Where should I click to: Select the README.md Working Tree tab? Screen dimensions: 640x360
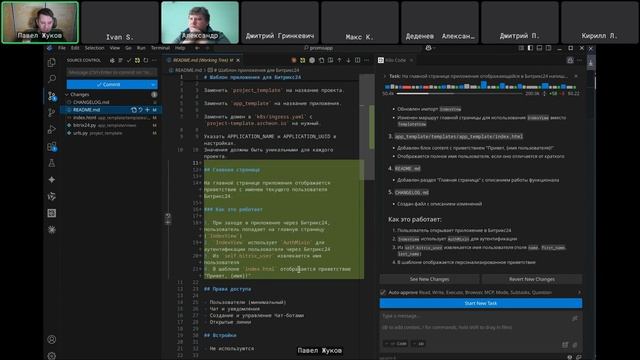tap(203, 60)
